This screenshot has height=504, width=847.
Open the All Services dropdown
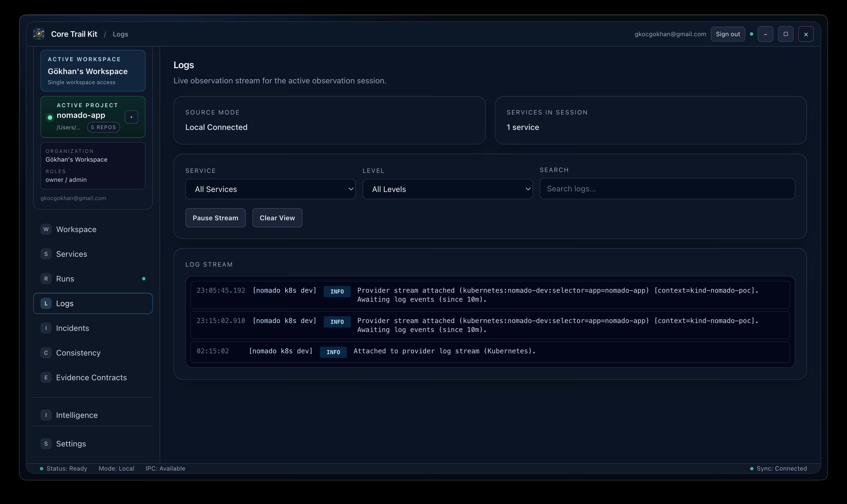270,189
